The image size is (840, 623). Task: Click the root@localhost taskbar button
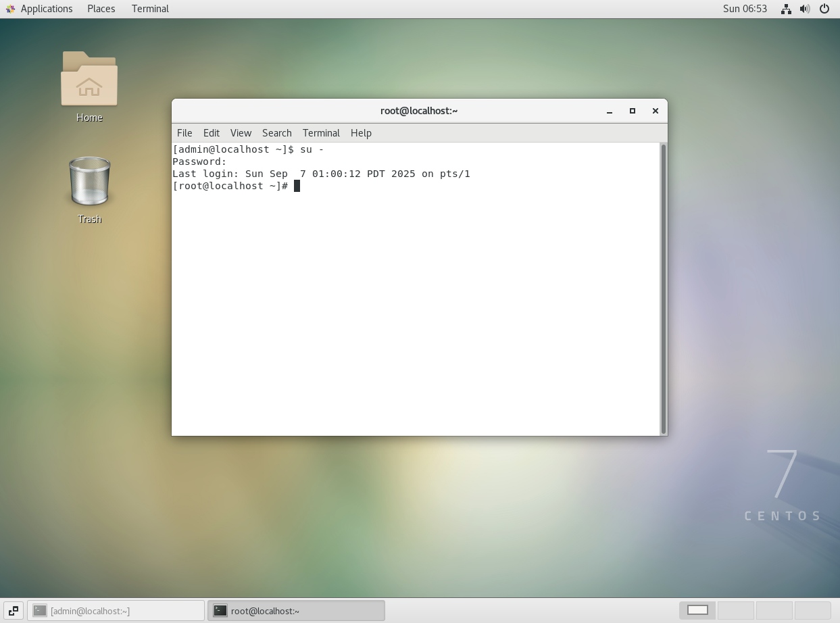point(296,611)
